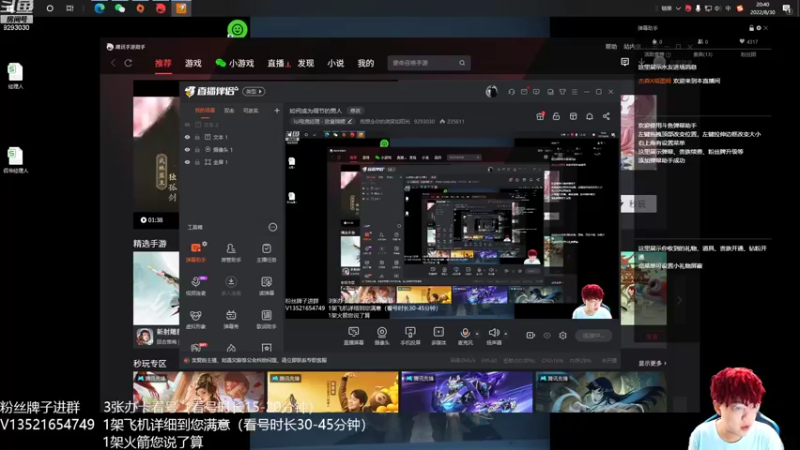
Task: Open the 房管助手 tool
Action: tap(231, 253)
